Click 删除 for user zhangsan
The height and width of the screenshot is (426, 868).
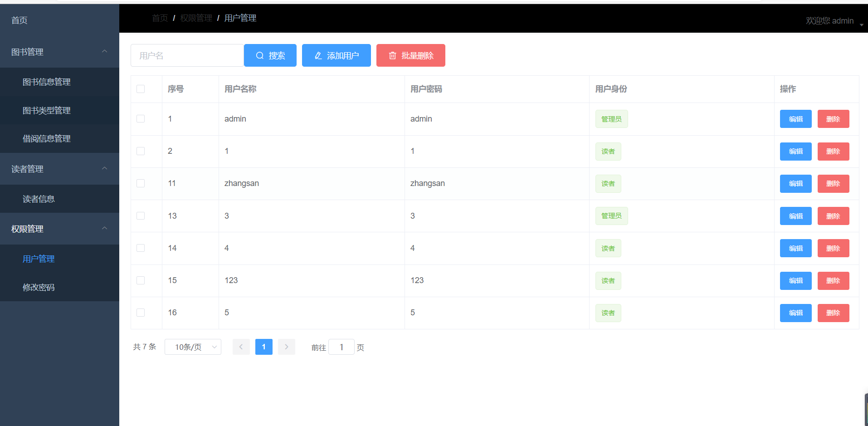(x=834, y=184)
